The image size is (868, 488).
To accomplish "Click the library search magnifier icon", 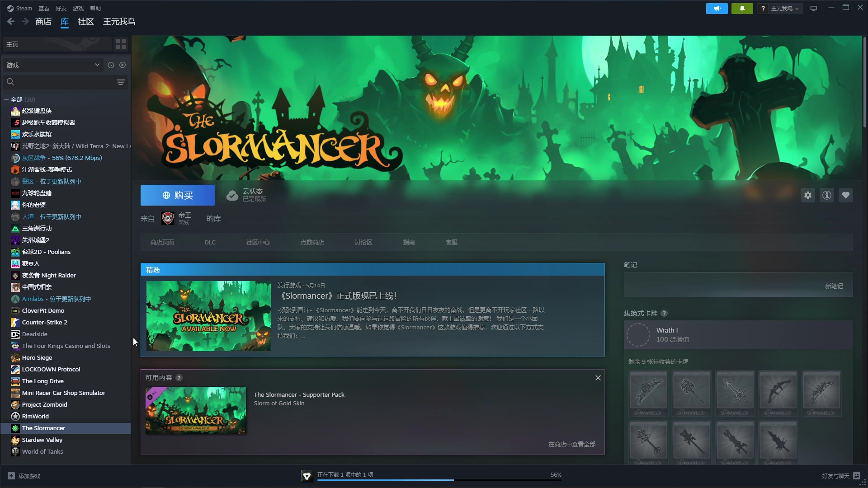I will point(10,82).
